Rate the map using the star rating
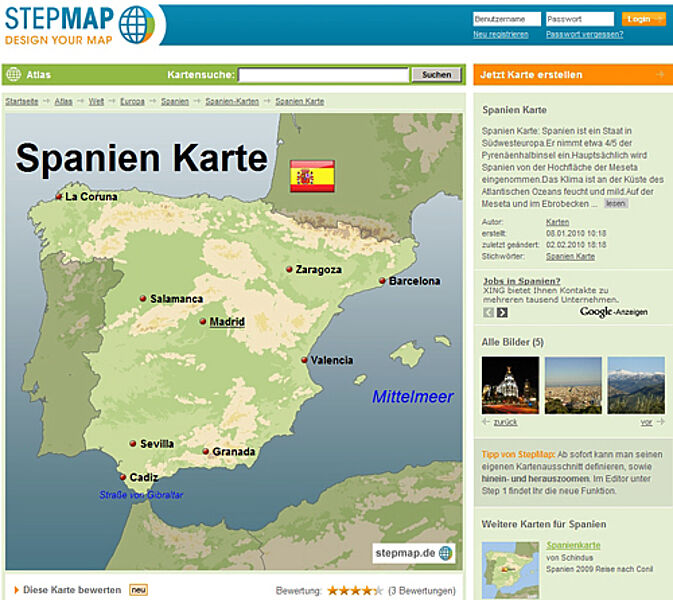Screen dimensions: 673x600 coord(354,590)
